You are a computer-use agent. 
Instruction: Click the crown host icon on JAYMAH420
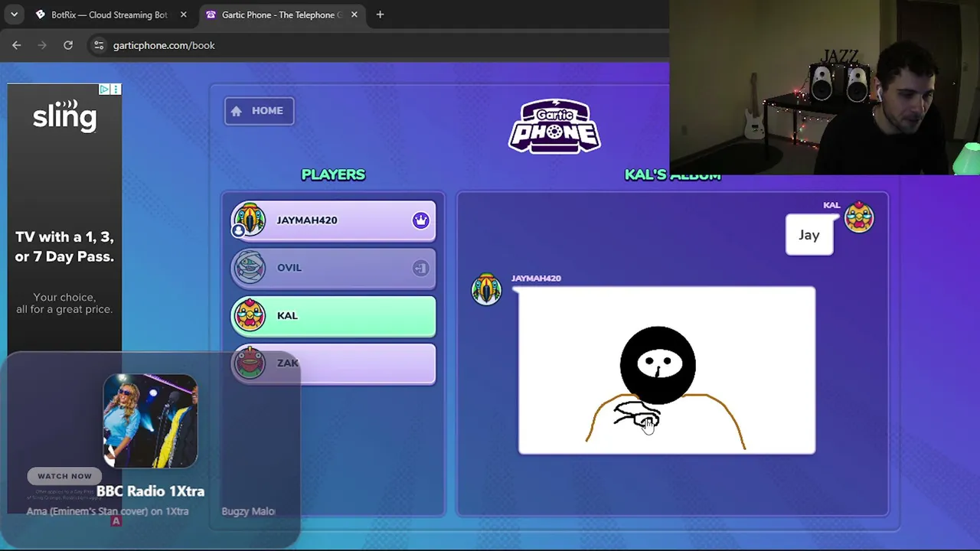coord(420,220)
